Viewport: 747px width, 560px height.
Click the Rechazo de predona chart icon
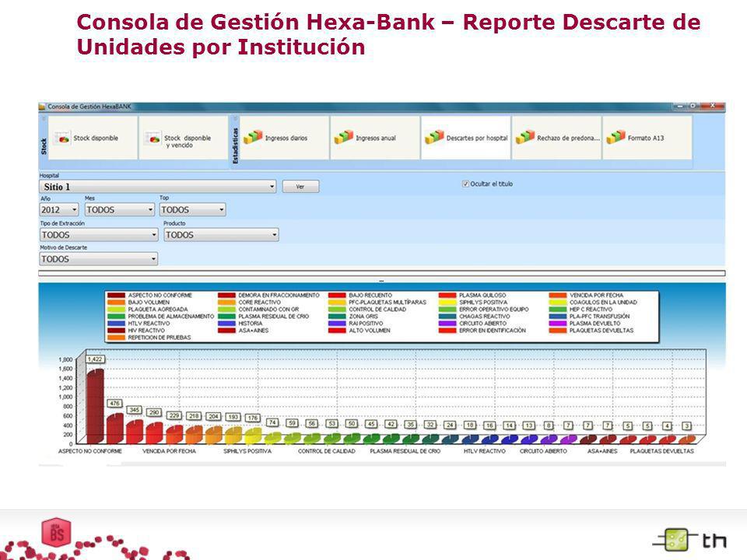pos(525,137)
